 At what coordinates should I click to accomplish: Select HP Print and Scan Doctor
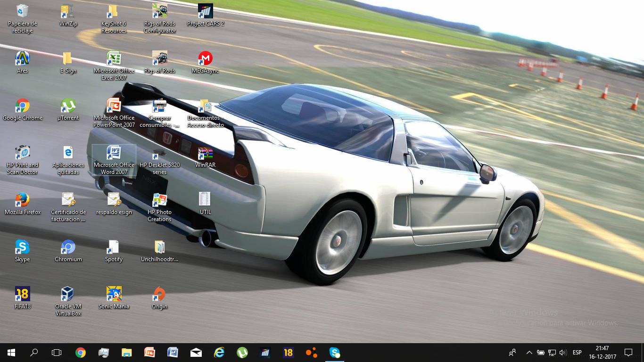pyautogui.click(x=22, y=159)
